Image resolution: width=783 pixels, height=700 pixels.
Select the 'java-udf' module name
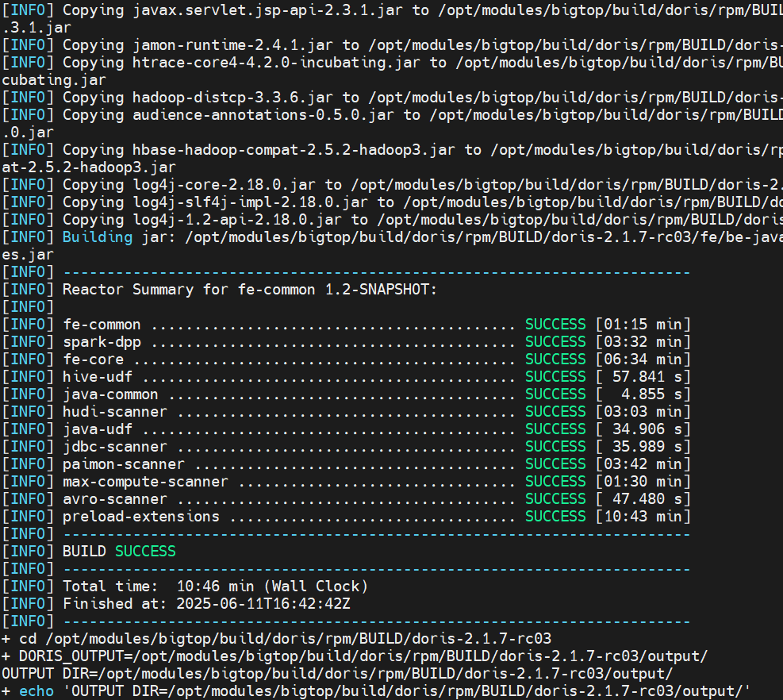[98, 429]
